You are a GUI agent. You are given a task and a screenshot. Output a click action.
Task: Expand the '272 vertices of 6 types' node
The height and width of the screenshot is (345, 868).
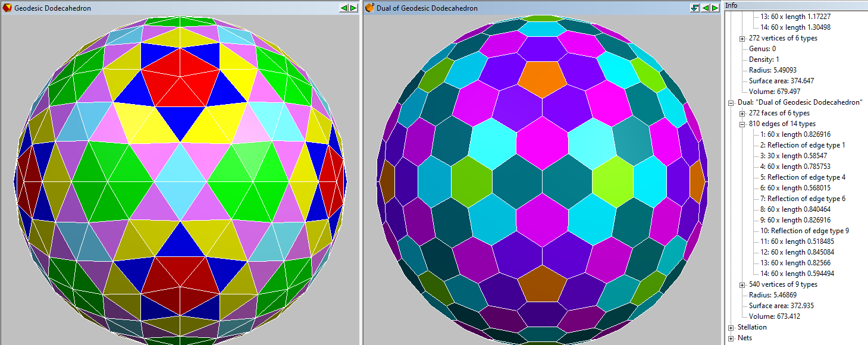tap(742, 38)
